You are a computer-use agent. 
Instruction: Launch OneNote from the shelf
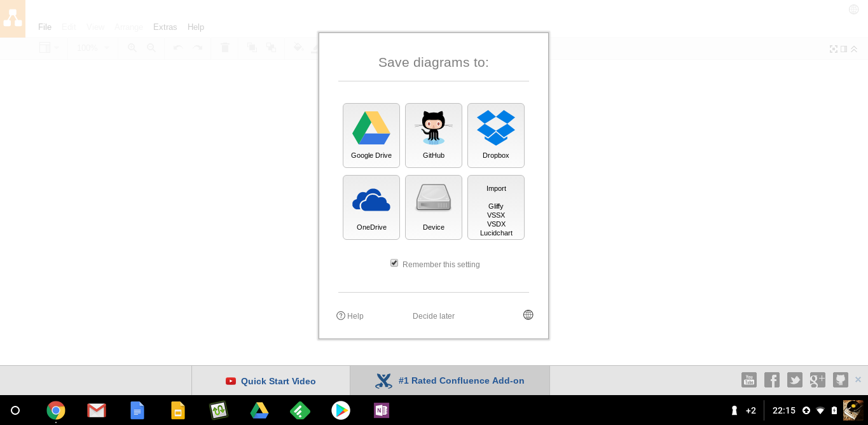point(382,410)
